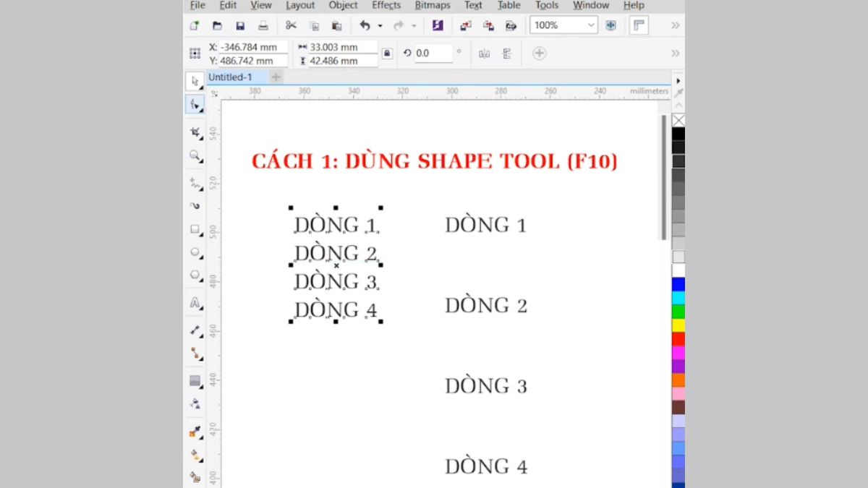Click the Open folder toolbar icon
The image size is (868, 488).
(x=217, y=25)
